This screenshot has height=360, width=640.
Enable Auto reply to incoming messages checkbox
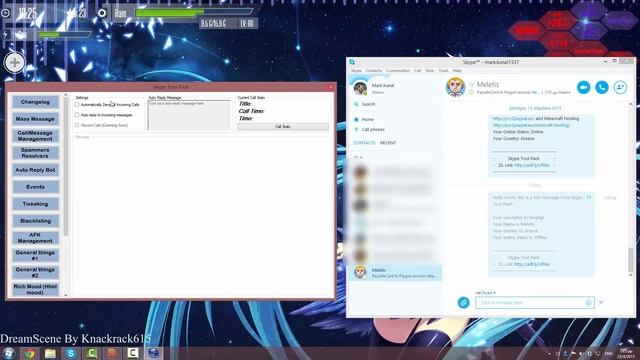(x=77, y=115)
